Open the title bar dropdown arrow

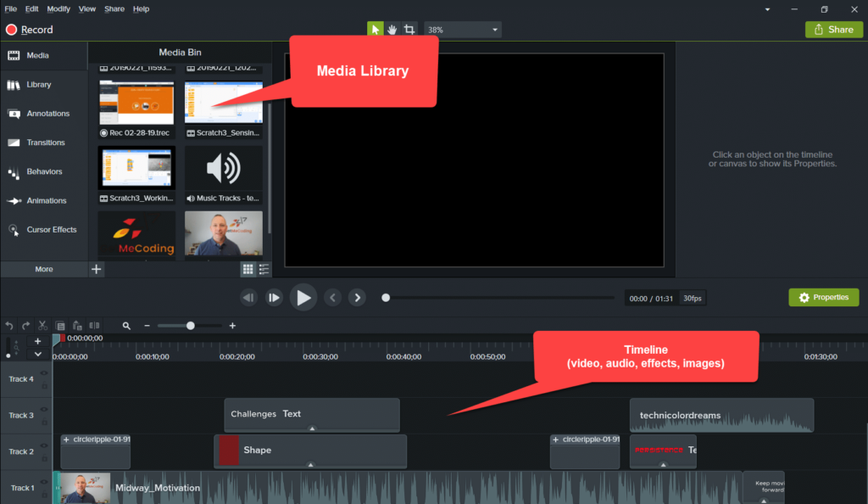click(x=767, y=9)
